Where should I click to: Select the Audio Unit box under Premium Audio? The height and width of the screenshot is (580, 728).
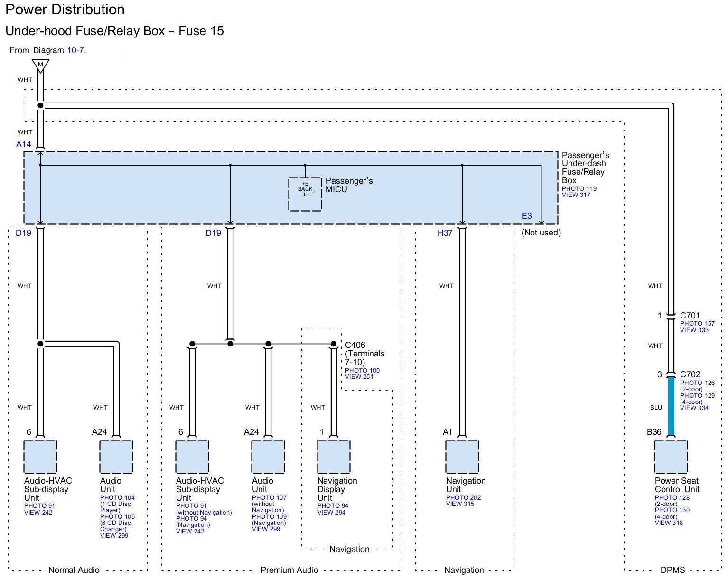click(x=268, y=457)
